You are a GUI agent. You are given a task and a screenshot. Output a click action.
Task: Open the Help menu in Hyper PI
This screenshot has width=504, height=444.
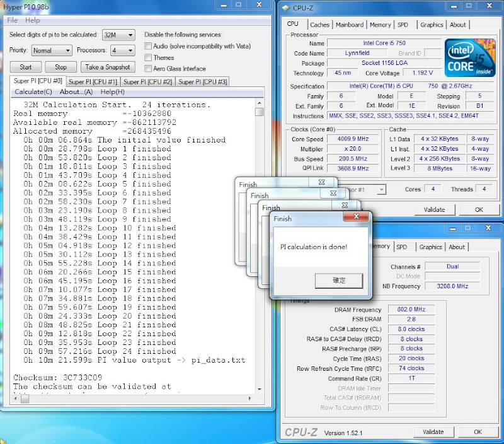tap(33, 20)
